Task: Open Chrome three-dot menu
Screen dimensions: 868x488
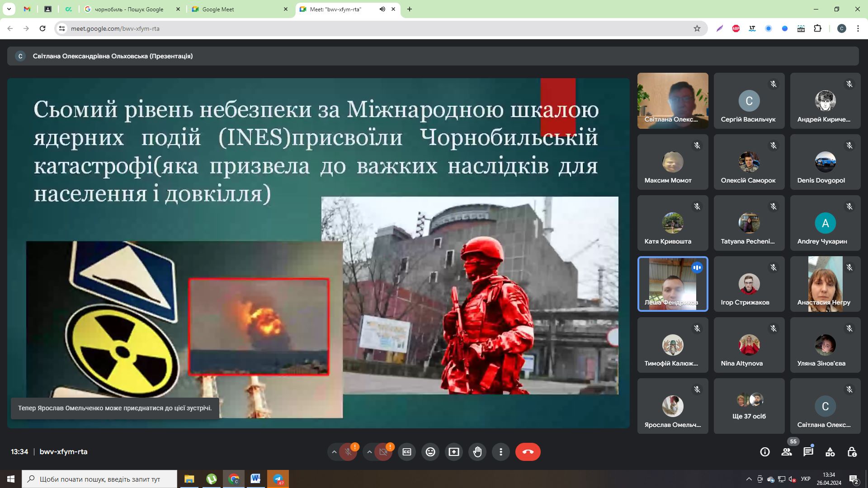Action: 858,28
